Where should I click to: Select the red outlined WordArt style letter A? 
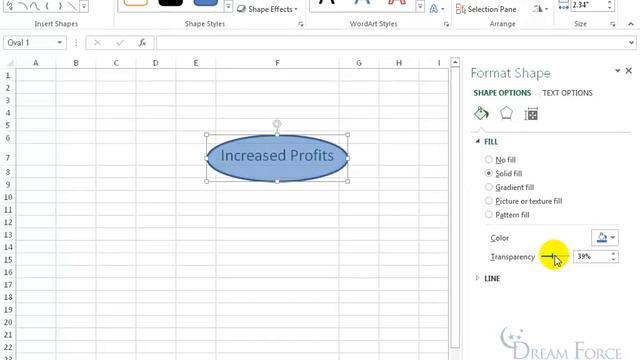point(397,2)
